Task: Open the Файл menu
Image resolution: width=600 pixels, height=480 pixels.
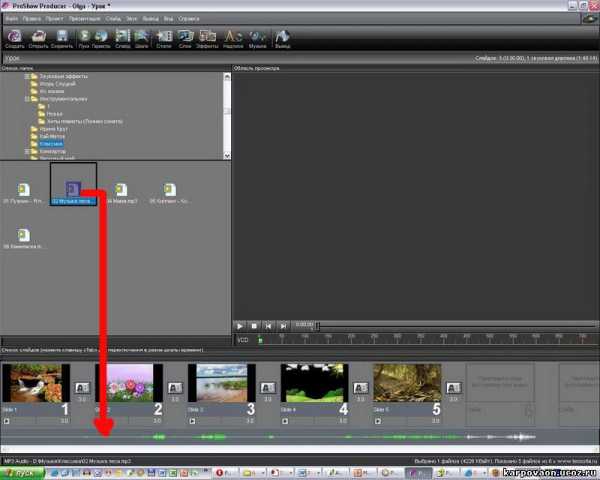Action: point(11,18)
